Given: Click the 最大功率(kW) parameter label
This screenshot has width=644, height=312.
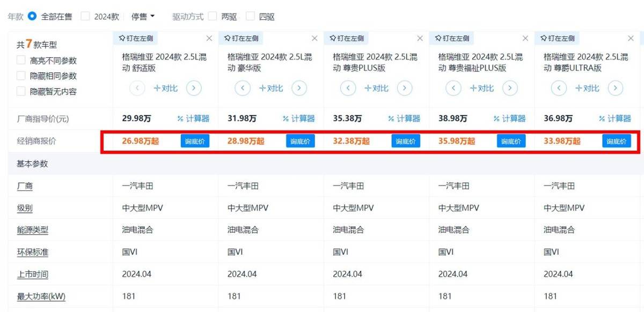Looking at the screenshot, I should [41, 296].
